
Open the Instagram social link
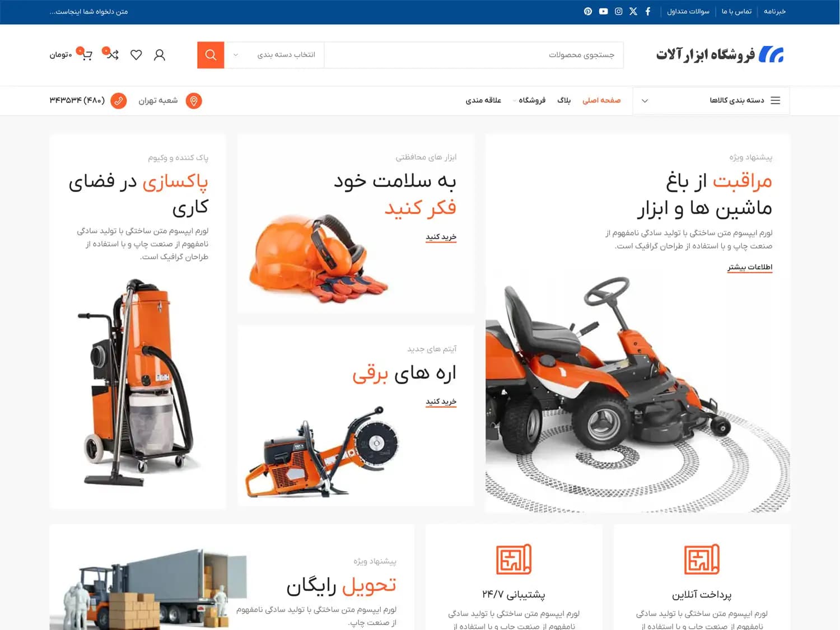point(618,11)
